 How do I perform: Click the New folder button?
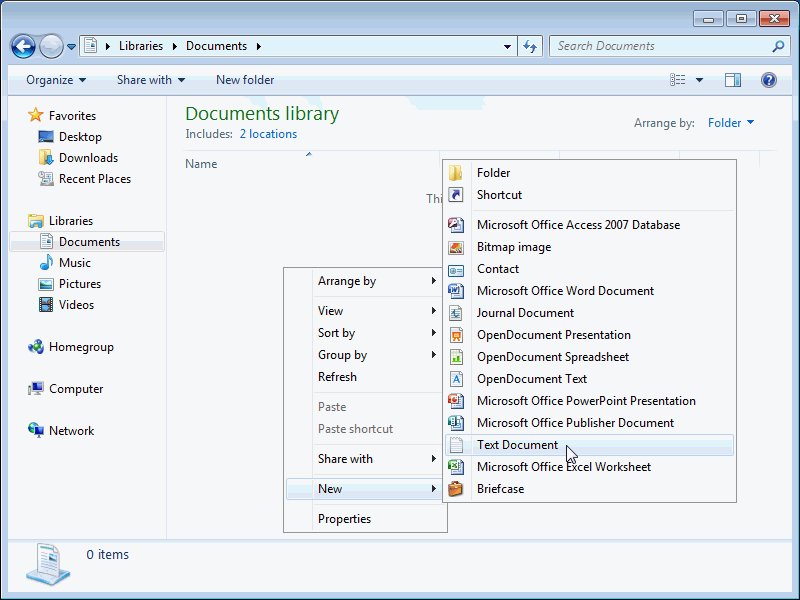click(x=245, y=80)
